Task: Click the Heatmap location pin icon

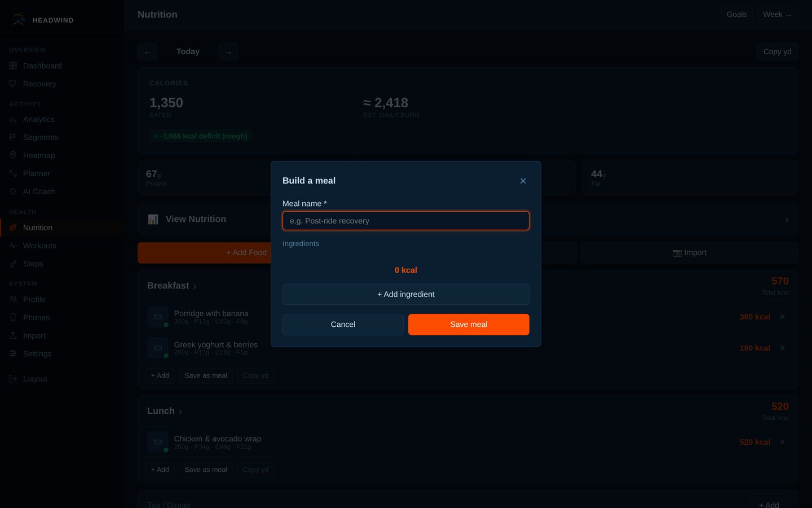Action: pos(13,156)
